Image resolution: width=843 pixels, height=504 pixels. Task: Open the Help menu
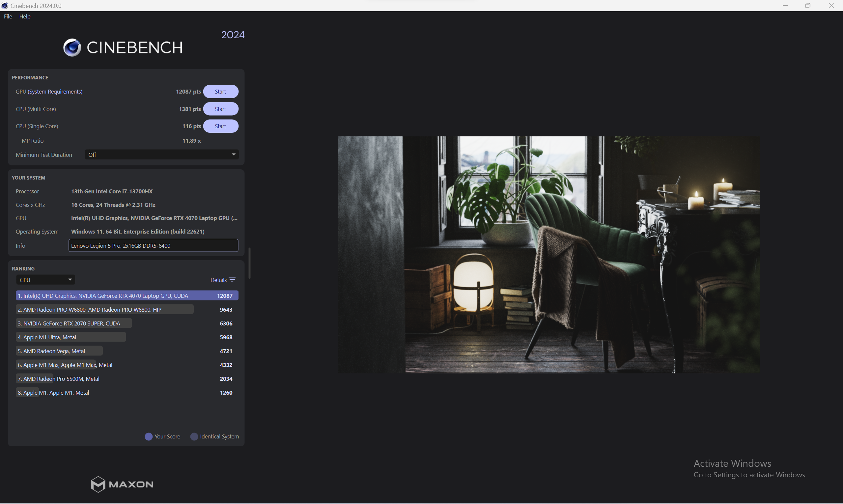(x=25, y=16)
